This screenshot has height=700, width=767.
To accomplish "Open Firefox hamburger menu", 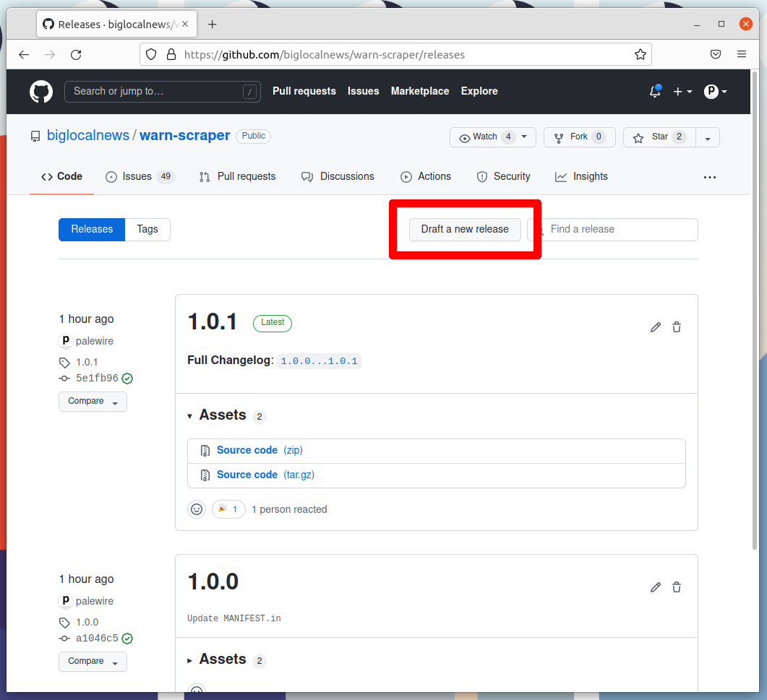I will [x=742, y=54].
